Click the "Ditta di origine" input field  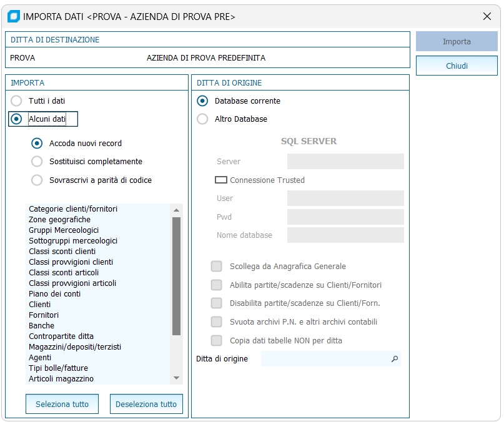(325, 359)
